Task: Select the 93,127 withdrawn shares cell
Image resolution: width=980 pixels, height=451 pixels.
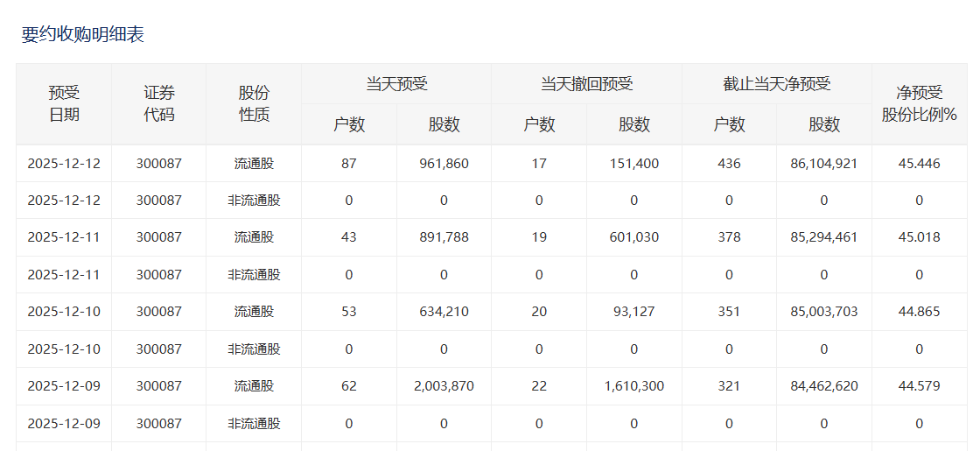Action: click(633, 312)
